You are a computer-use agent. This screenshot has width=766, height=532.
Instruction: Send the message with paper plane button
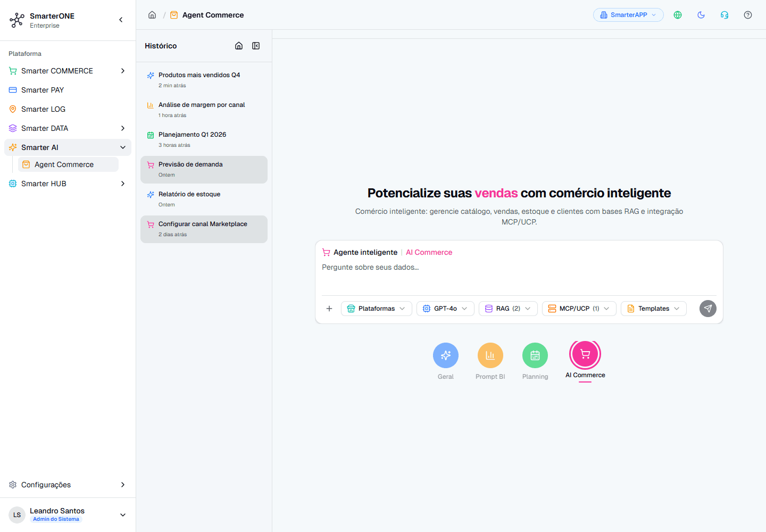pos(708,309)
